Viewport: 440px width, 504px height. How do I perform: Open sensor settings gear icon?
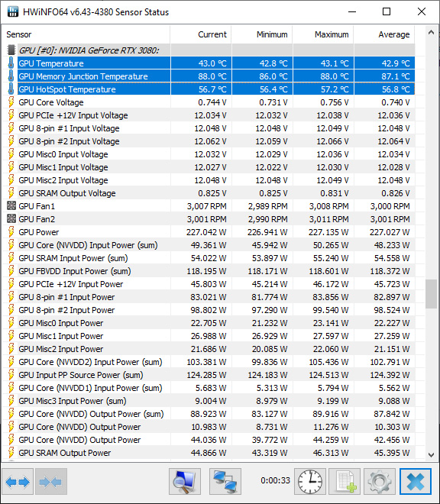click(380, 481)
